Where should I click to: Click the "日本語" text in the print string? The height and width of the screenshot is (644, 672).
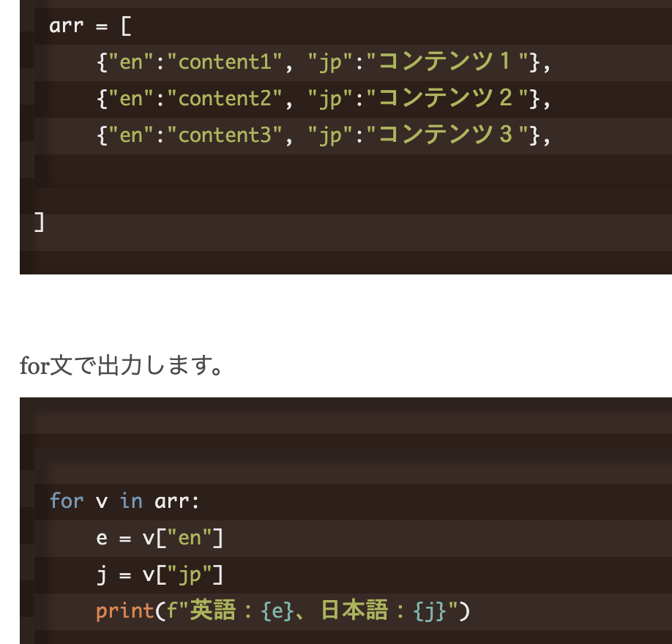click(354, 611)
